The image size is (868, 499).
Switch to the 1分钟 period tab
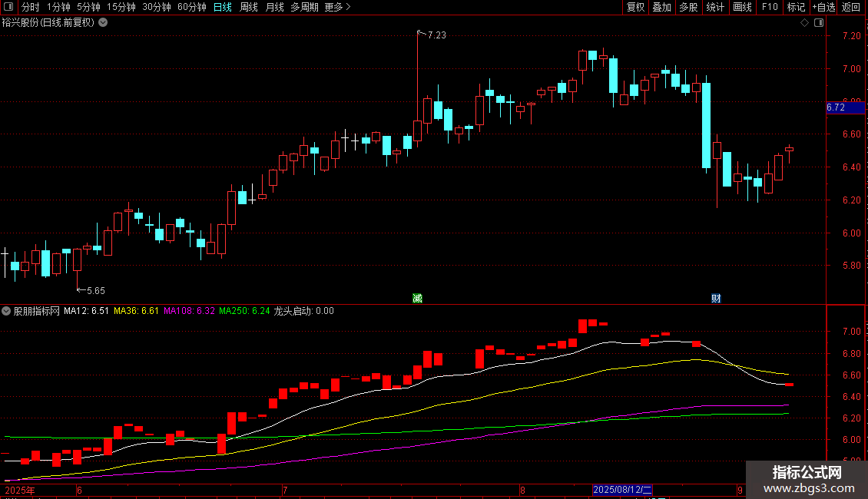click(58, 7)
